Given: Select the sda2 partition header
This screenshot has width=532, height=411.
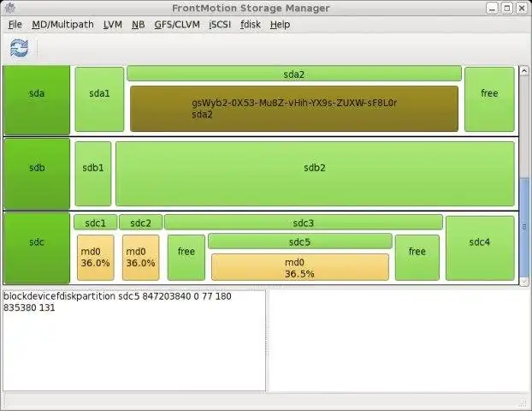Looking at the screenshot, I should click(x=294, y=74).
